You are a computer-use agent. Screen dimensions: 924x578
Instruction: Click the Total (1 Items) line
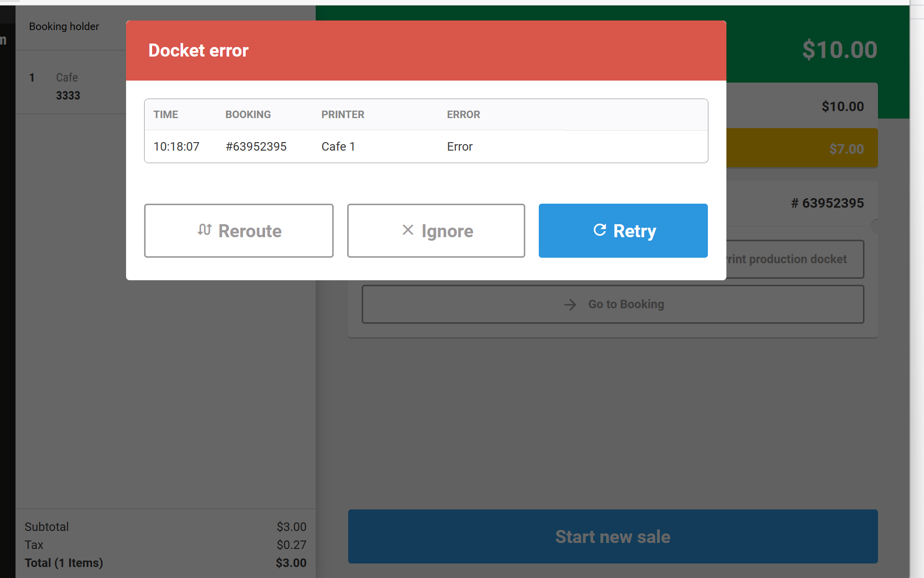[x=166, y=563]
